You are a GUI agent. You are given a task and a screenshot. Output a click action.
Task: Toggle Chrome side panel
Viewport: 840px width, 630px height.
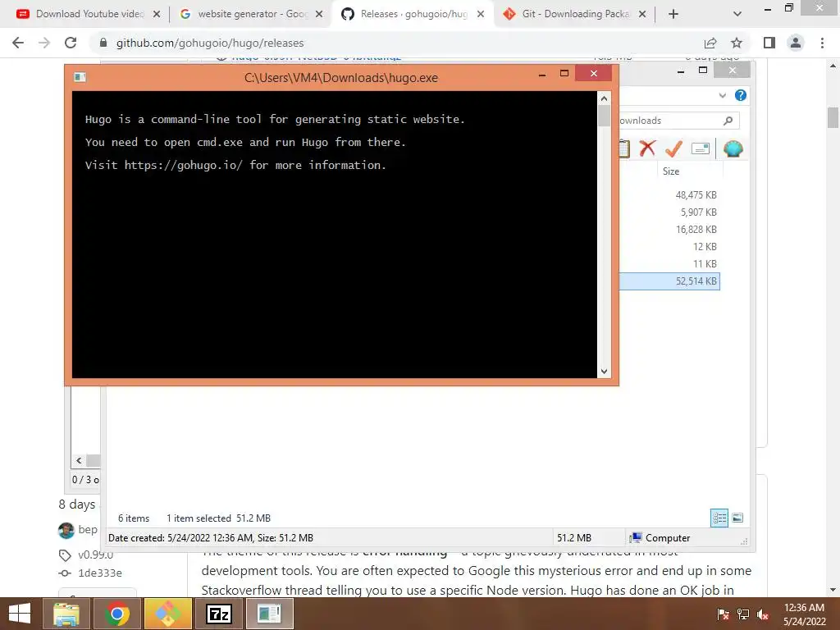769,43
